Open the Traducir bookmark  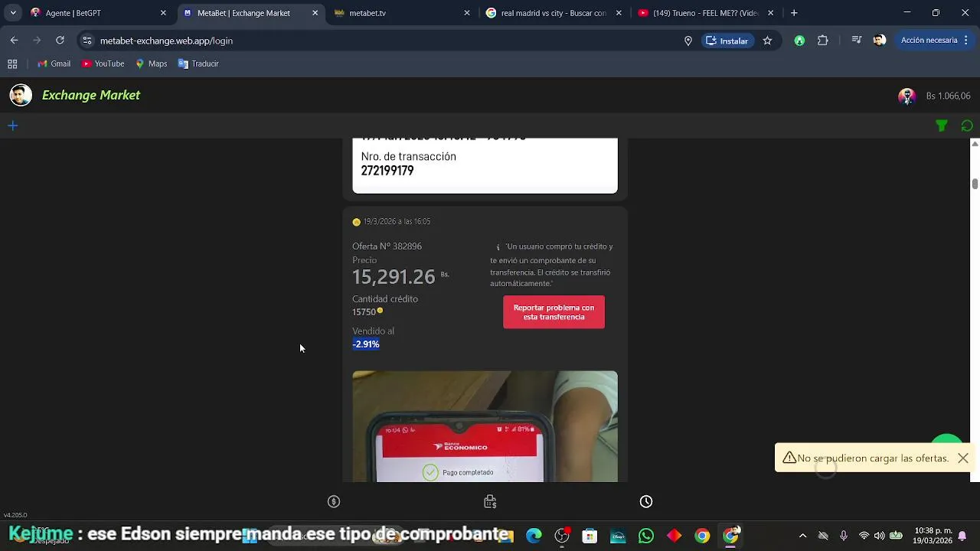tap(198, 64)
